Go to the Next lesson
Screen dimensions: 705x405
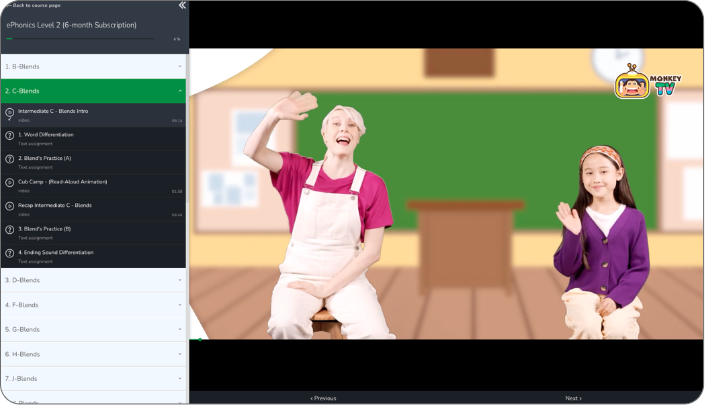(x=572, y=398)
